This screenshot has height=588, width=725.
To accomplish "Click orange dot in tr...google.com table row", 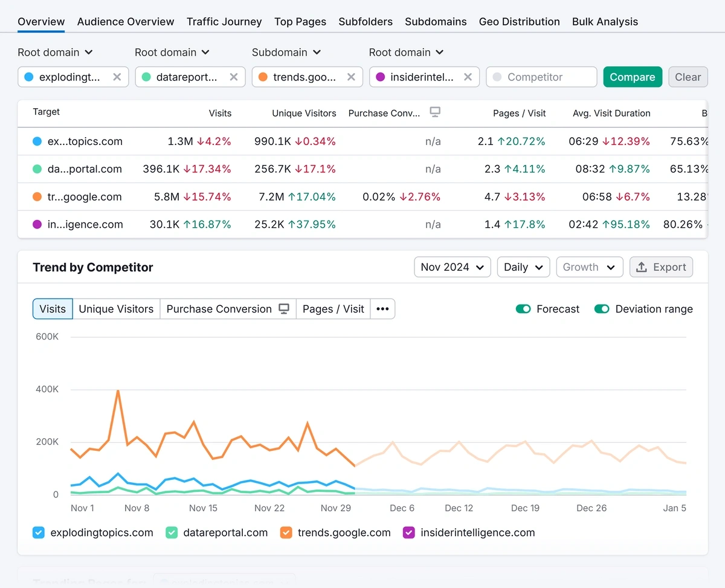I will tap(37, 196).
